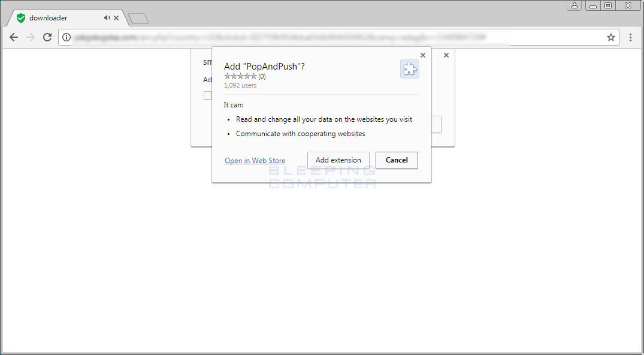The height and width of the screenshot is (355, 644).
Task: Click the star rating stars next to PopAndPush
Action: 241,76
